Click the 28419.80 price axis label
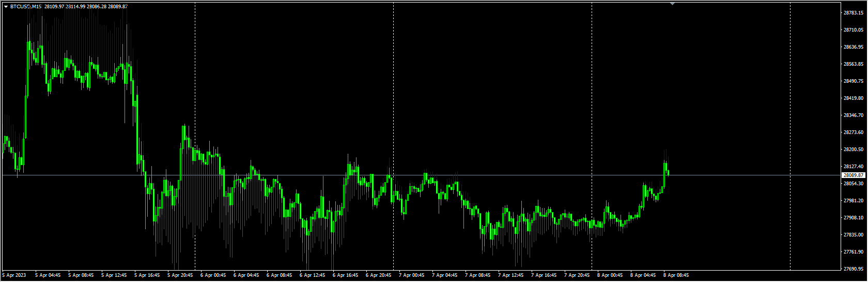 (853, 98)
